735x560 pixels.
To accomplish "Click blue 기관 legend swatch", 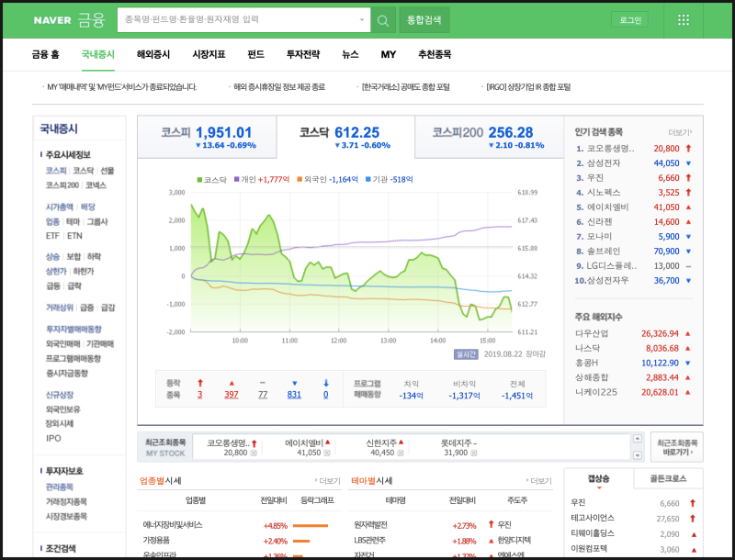I will point(368,179).
